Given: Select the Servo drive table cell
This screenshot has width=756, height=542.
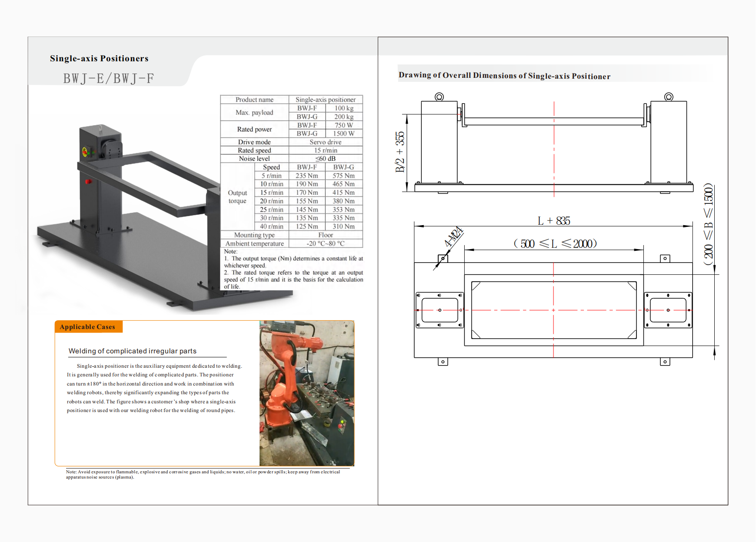Looking at the screenshot, I should coord(325,142).
